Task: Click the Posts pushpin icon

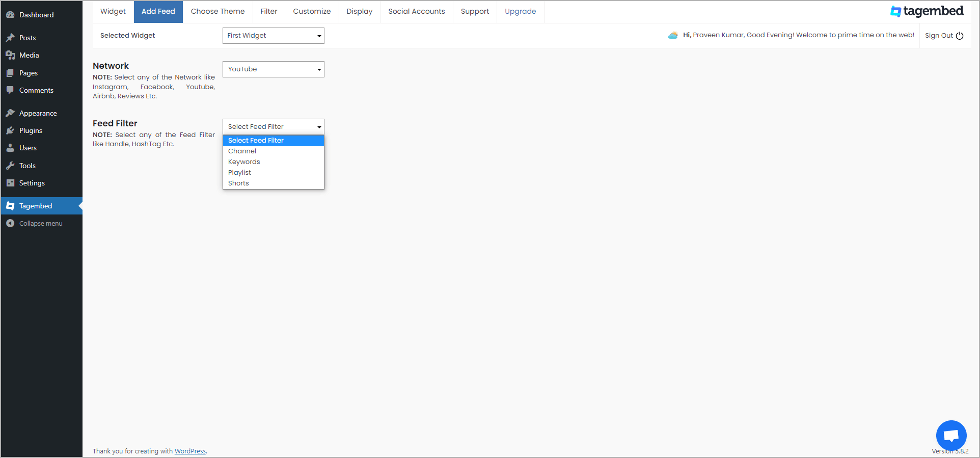Action: pos(10,38)
